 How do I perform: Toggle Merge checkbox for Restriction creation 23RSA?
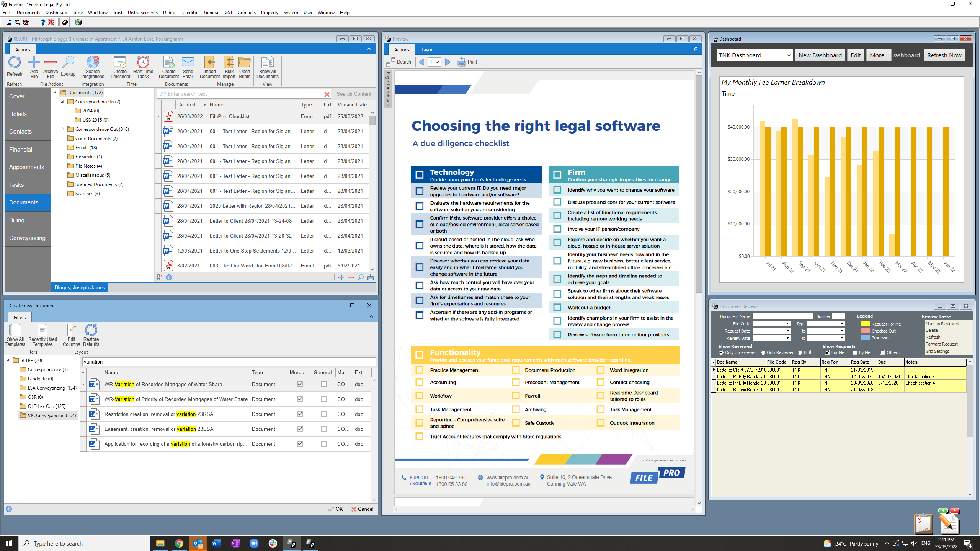coord(300,414)
